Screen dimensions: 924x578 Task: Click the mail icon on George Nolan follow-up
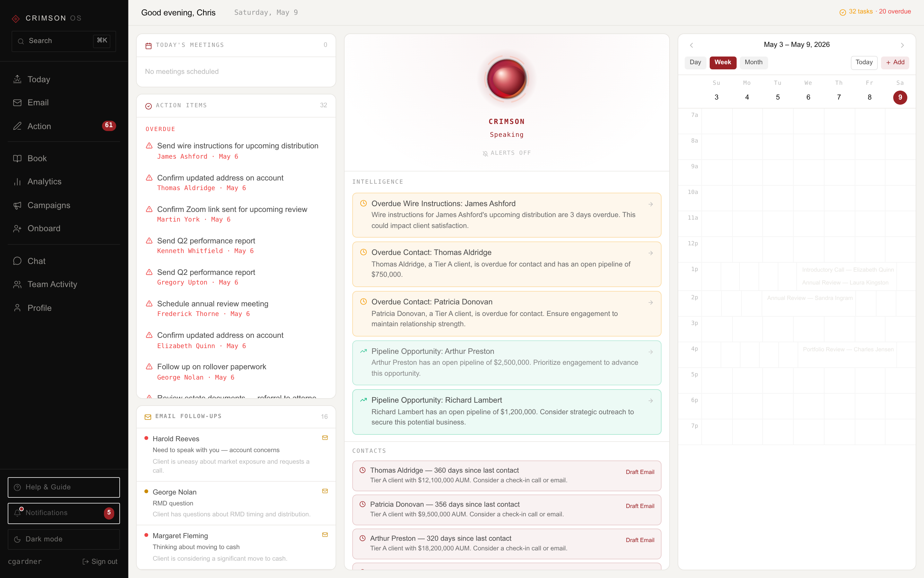point(325,491)
